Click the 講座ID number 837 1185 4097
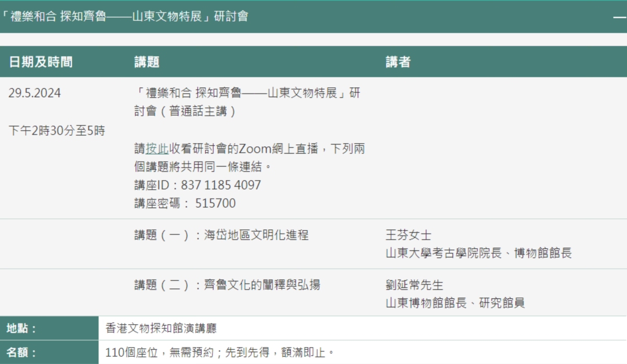Image resolution: width=627 pixels, height=364 pixels. [220, 185]
